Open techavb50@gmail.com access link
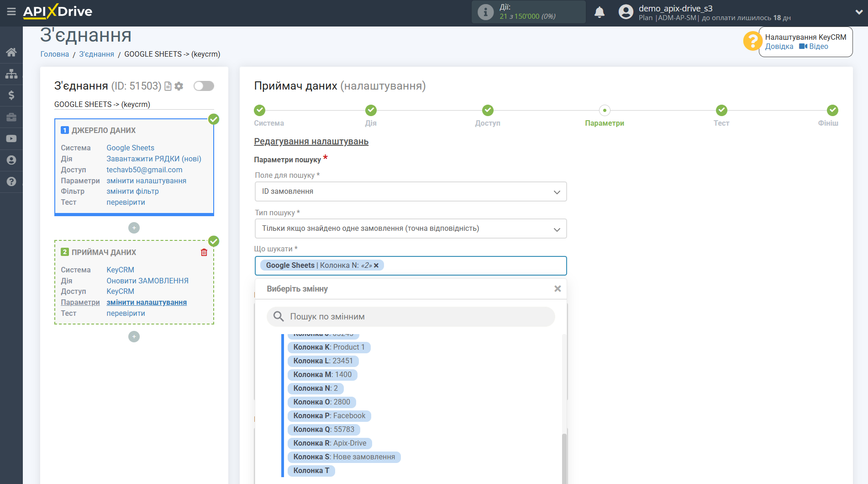This screenshot has width=868, height=484. click(x=144, y=170)
